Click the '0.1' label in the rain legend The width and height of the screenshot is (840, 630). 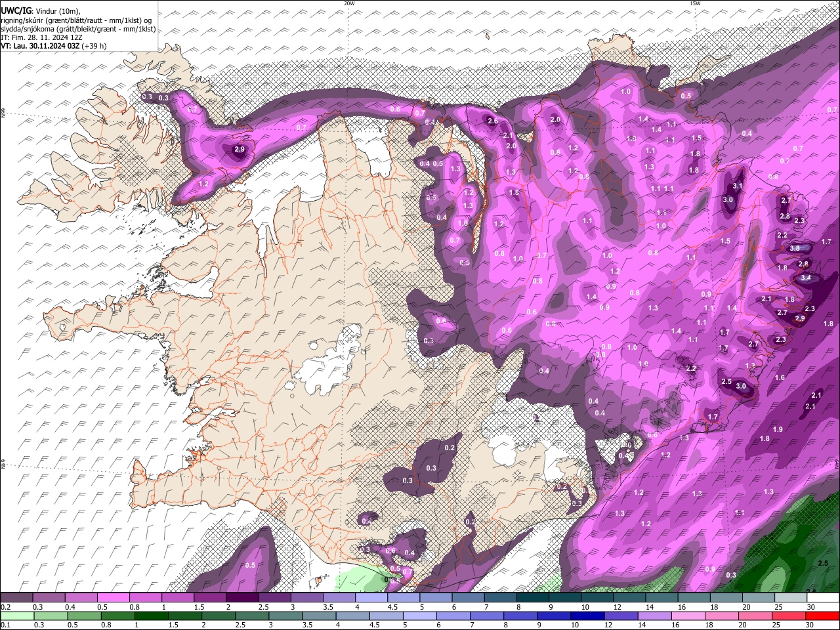click(5, 625)
